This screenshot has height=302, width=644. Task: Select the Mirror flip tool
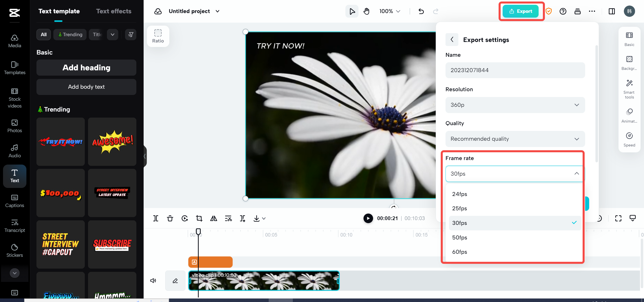[214, 218]
